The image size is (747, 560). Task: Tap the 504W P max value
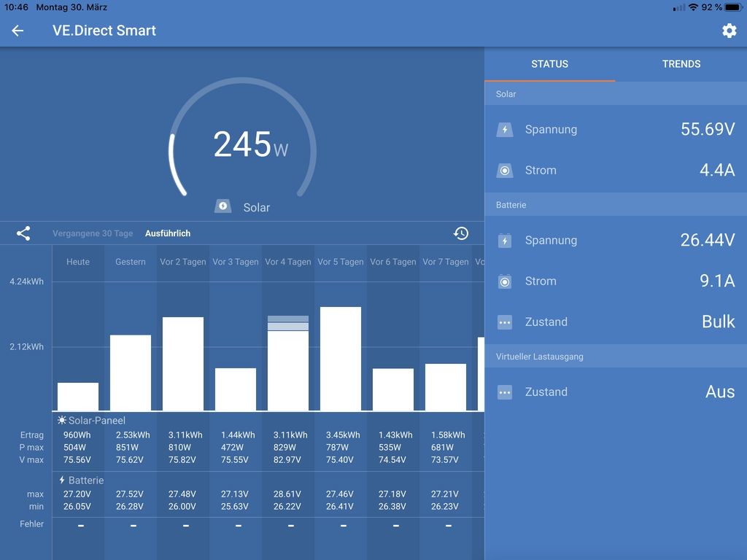click(75, 447)
